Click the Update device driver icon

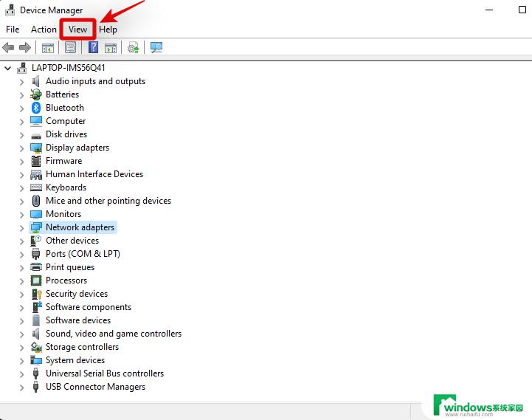(134, 47)
